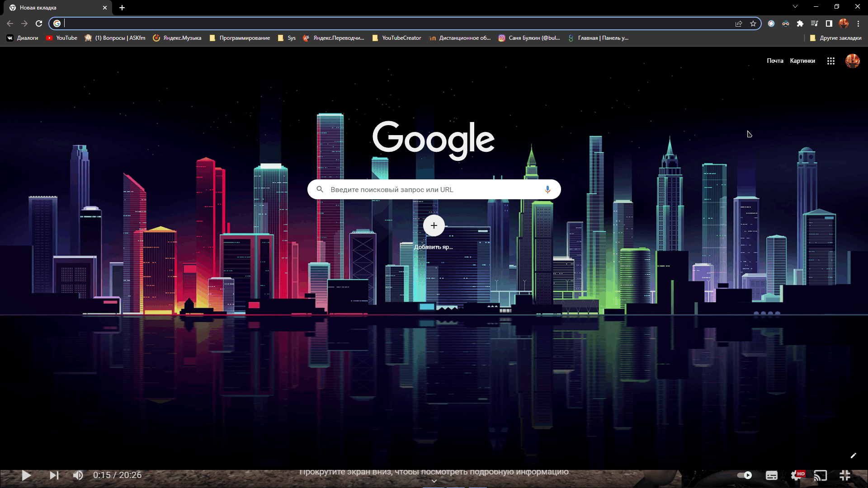Mute the video volume
Viewport: 868px width, 488px height.
[x=78, y=475]
